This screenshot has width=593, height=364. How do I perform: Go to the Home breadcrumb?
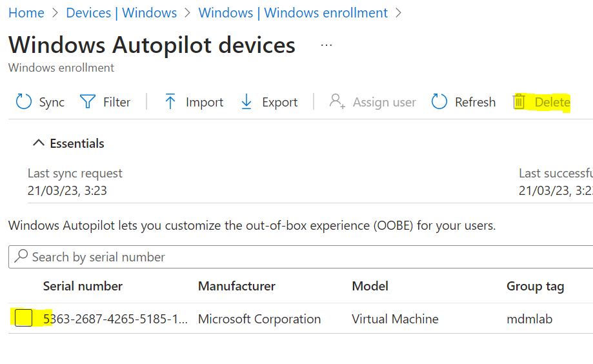[x=26, y=13]
